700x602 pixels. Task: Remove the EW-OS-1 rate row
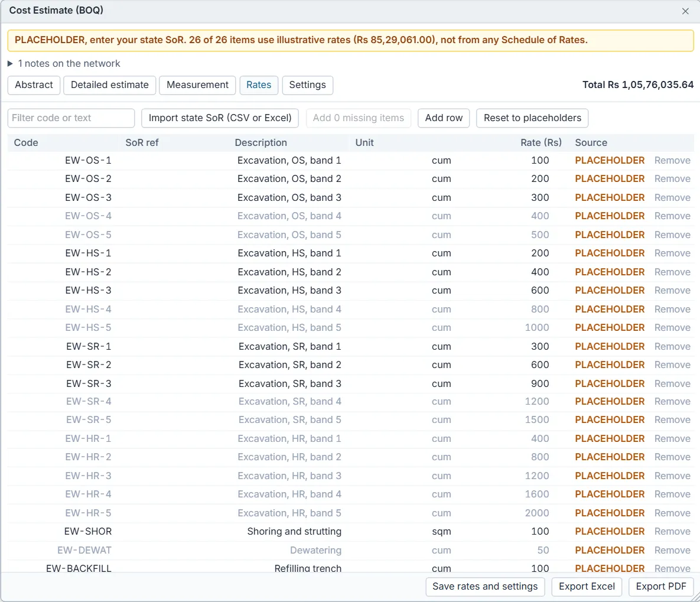click(672, 160)
